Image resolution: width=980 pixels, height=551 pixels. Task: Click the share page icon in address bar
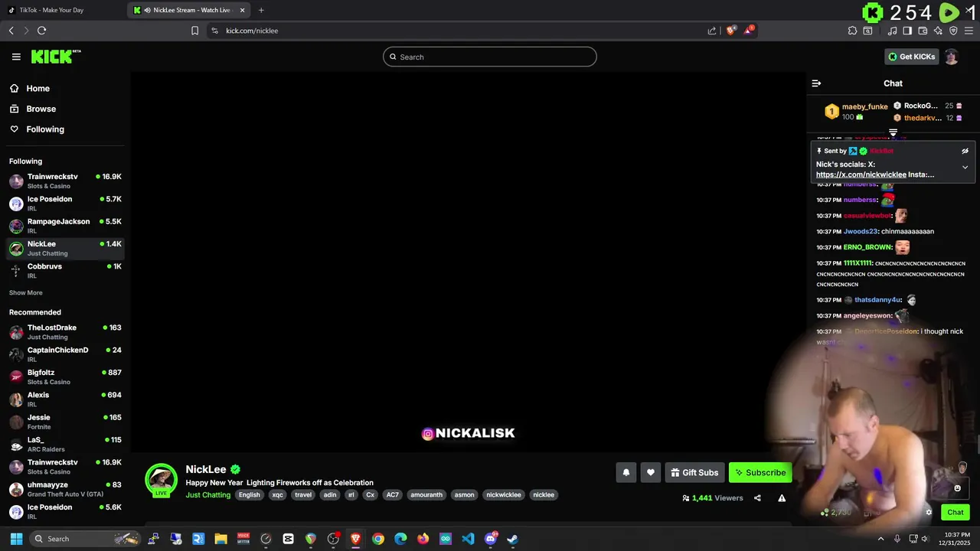[x=712, y=31]
